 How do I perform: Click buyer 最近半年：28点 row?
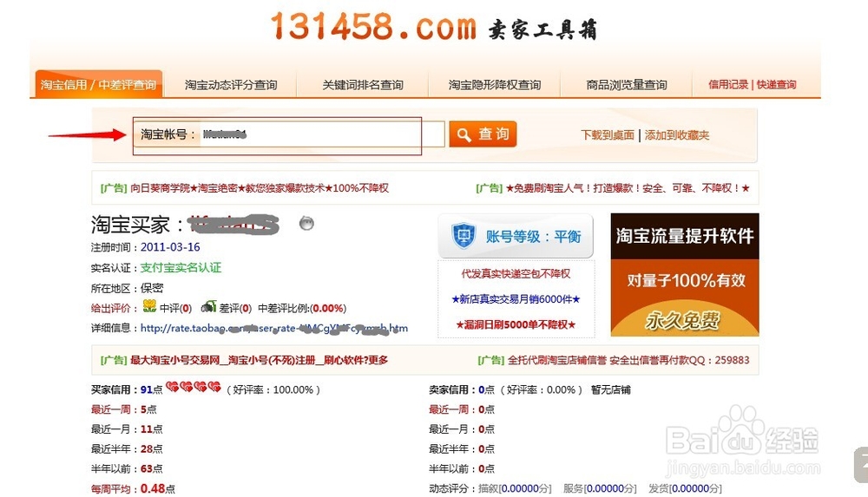(x=127, y=448)
